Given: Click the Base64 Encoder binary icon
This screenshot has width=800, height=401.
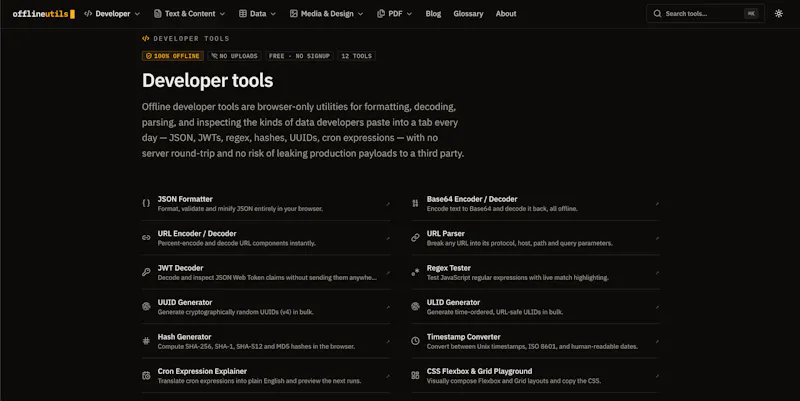Looking at the screenshot, I should (x=415, y=203).
